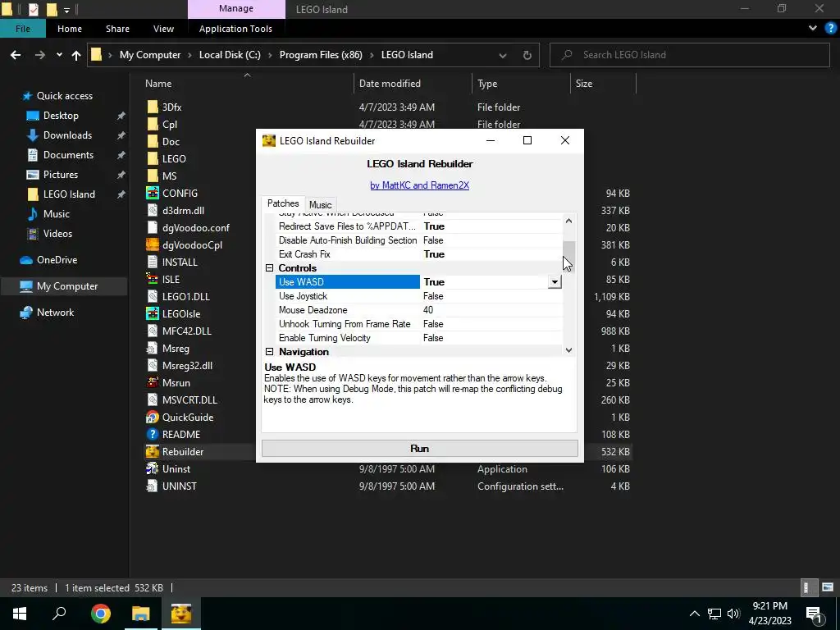Select Unhook Turning From Frame Rate row
This screenshot has width=840, height=630.
point(418,323)
